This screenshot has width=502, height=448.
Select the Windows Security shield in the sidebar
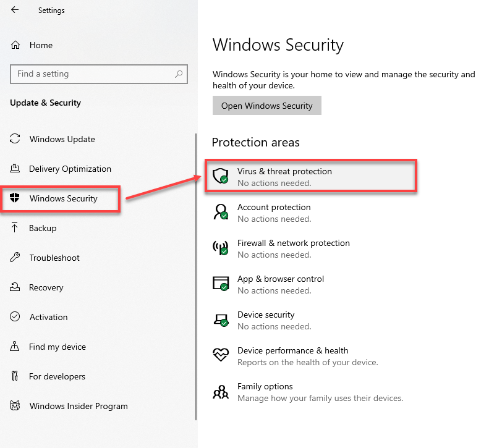coord(14,198)
